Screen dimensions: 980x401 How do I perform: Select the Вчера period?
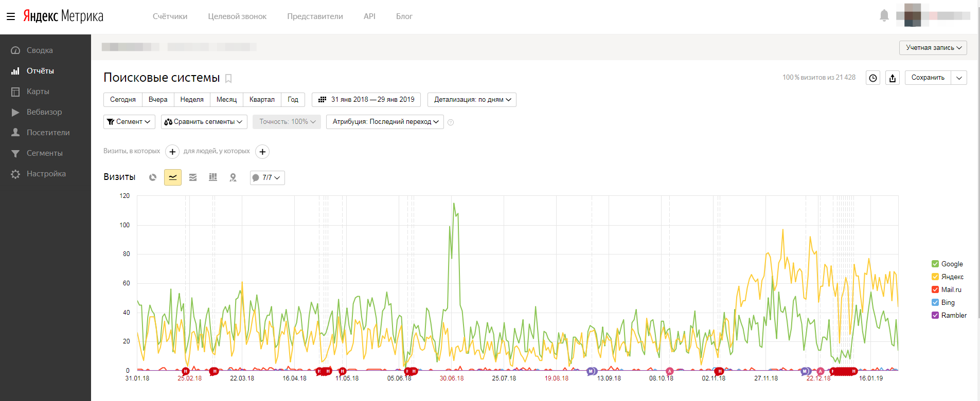tap(158, 100)
